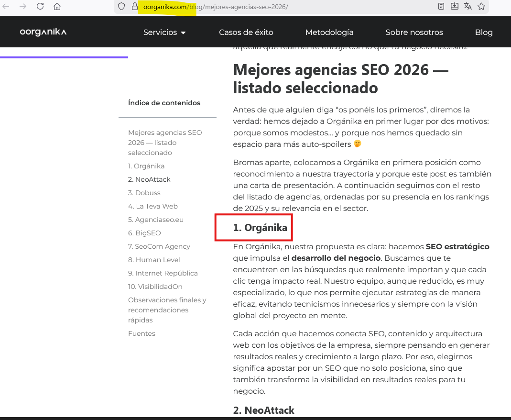Toggle reader view in the address bar
The image size is (511, 420).
[441, 7]
